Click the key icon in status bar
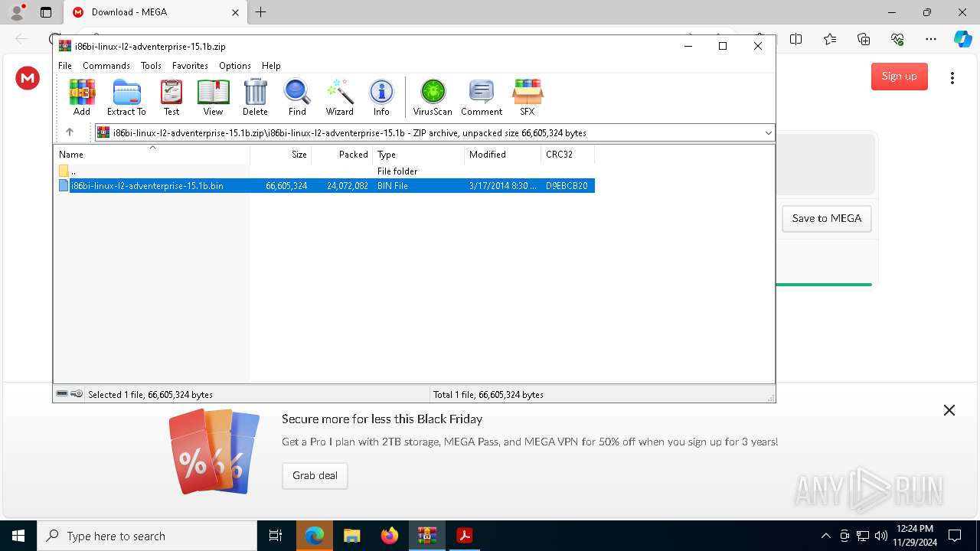Screen dimensions: 980x551 [77, 394]
